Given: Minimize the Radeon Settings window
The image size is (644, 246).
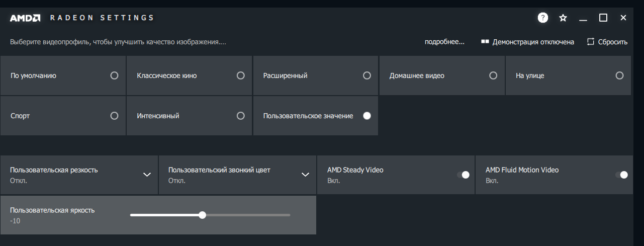Looking at the screenshot, I should (583, 18).
